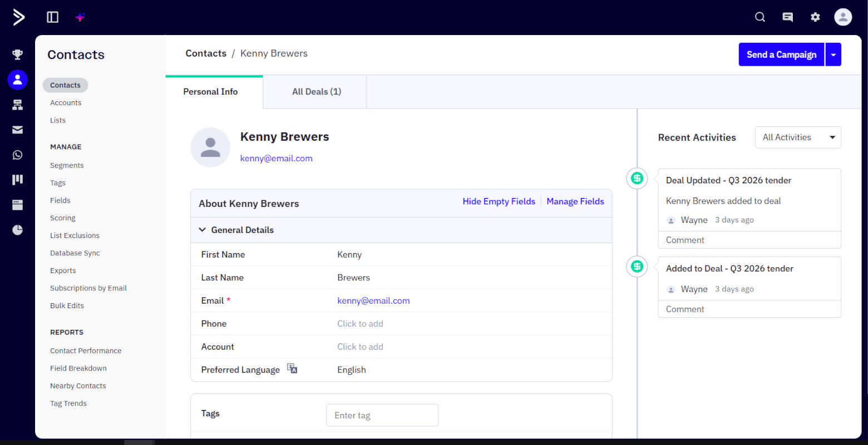Expand Send a Campaign dropdown arrow

point(833,55)
